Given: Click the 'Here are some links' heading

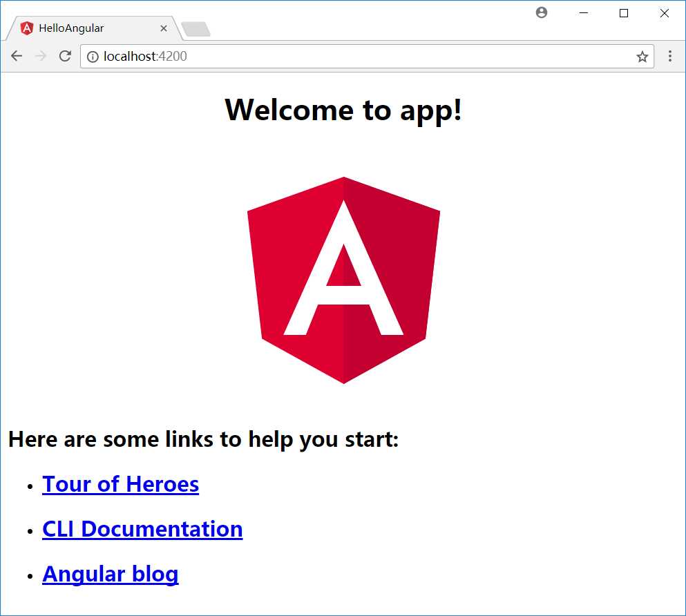Looking at the screenshot, I should point(203,439).
